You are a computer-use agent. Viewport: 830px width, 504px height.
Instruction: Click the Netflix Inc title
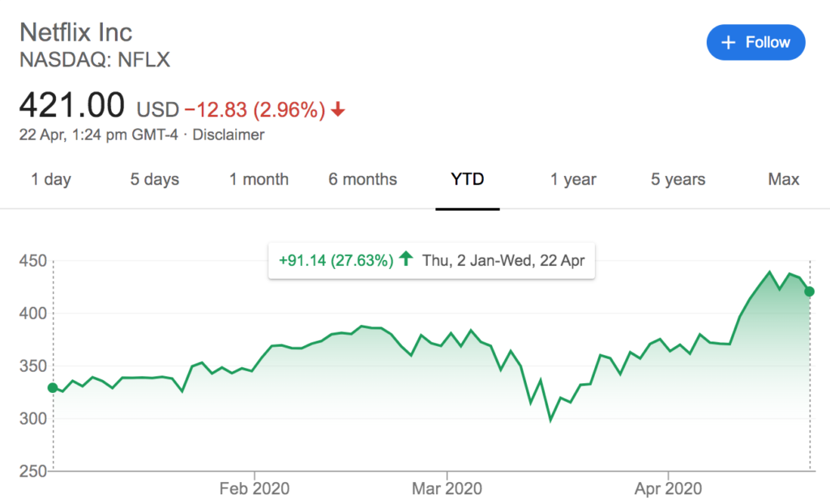pyautogui.click(x=75, y=32)
